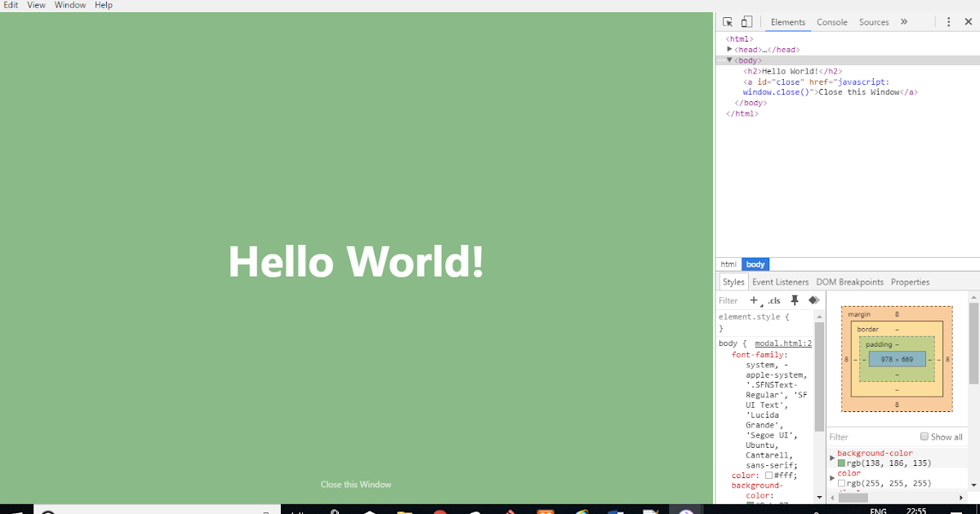Open the browser from the taskbar

(x=580, y=512)
